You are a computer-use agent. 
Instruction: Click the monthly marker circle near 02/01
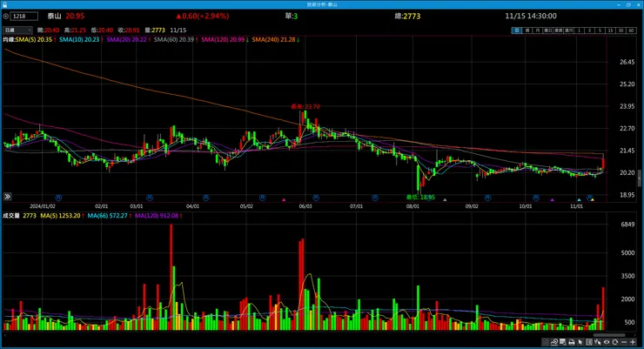point(58,198)
